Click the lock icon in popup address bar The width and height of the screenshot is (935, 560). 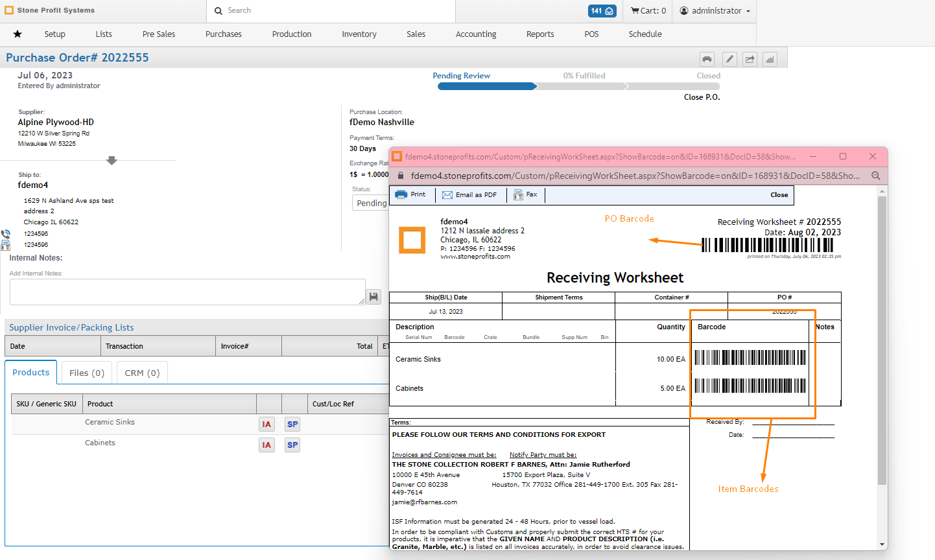[x=401, y=176]
